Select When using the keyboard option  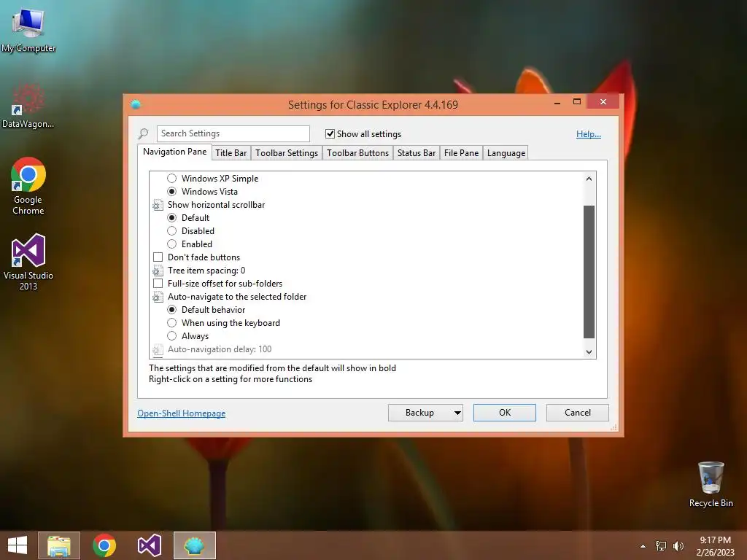pos(172,323)
